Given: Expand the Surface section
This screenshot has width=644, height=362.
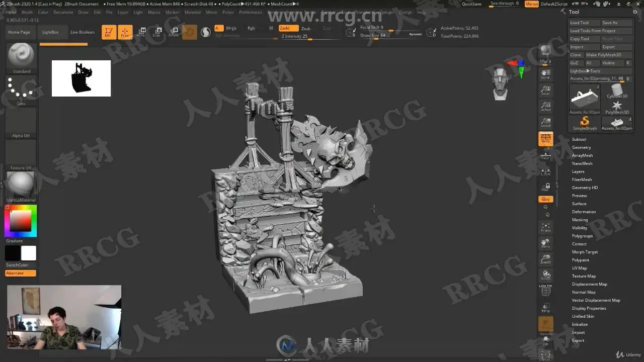Looking at the screenshot, I should pyautogui.click(x=579, y=204).
